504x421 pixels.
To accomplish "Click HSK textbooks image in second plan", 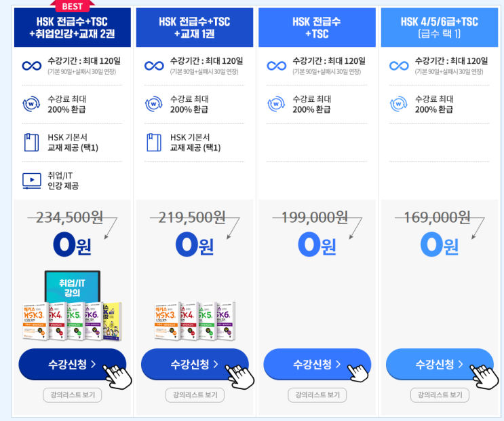I will point(195,321).
